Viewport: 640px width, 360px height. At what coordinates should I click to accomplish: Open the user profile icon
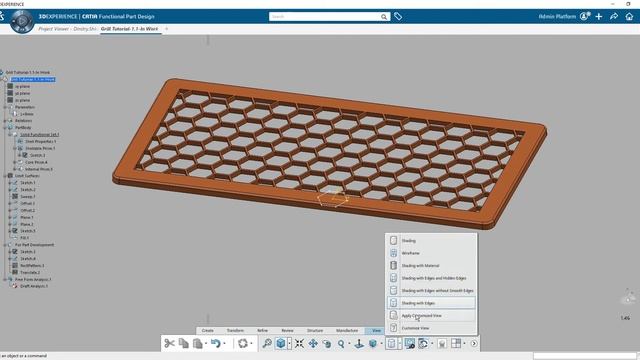tap(585, 16)
